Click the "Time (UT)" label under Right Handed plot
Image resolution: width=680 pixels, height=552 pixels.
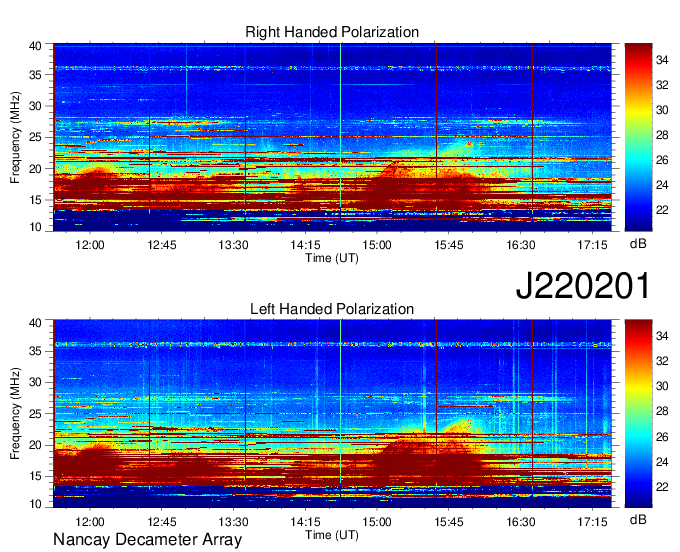click(332, 258)
